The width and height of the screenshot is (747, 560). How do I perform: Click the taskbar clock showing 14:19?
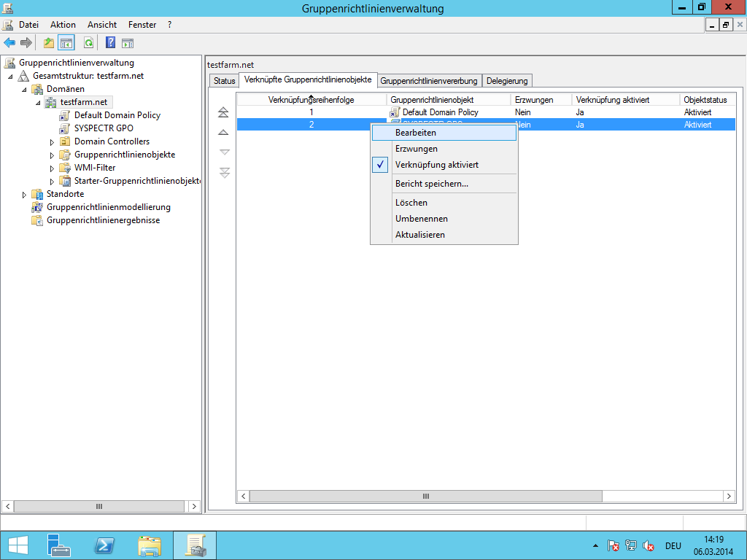tap(713, 545)
